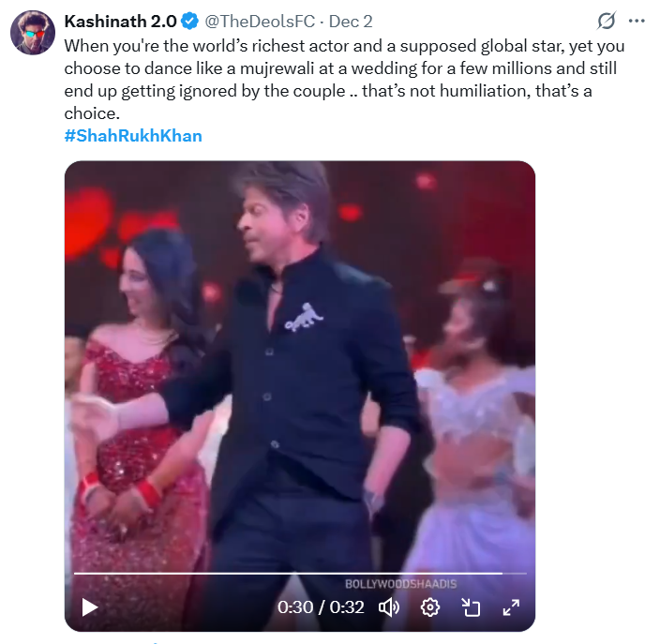Play the video in the tweet

[x=90, y=607]
